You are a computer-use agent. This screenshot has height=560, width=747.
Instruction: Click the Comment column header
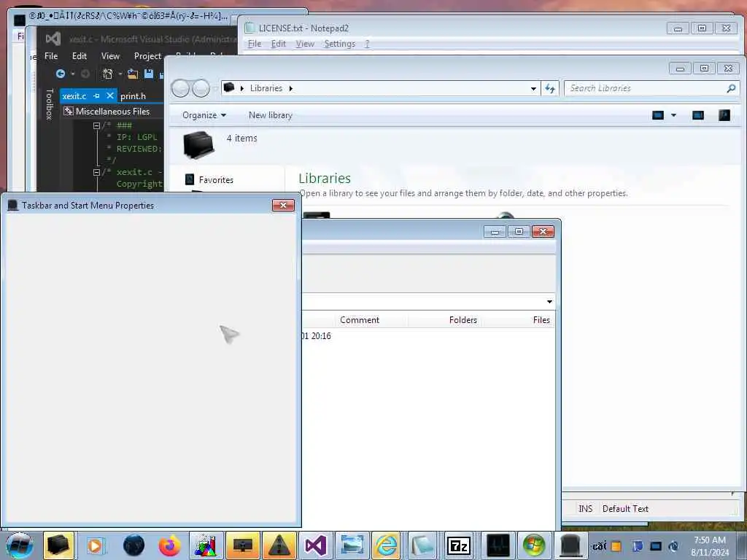click(x=359, y=320)
